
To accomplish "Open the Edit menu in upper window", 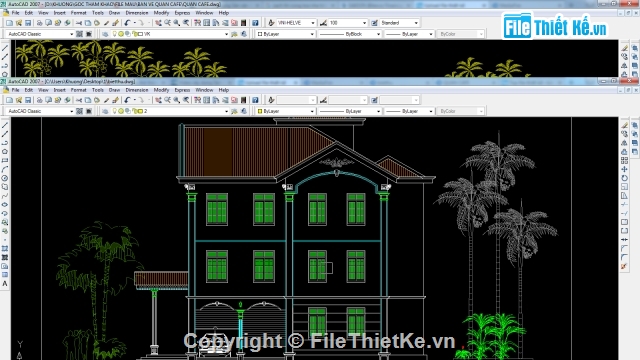I will [x=29, y=13].
